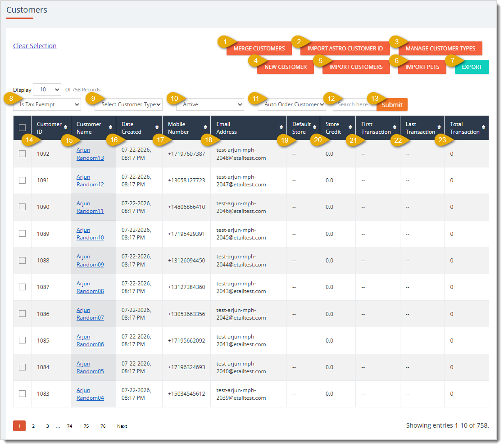The height and width of the screenshot is (447, 504).
Task: Open the Active status dropdown
Action: click(210, 104)
